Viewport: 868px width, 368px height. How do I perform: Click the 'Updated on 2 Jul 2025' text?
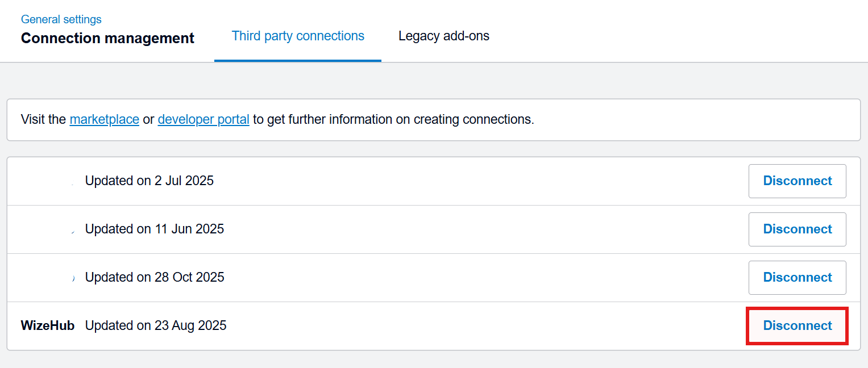149,181
